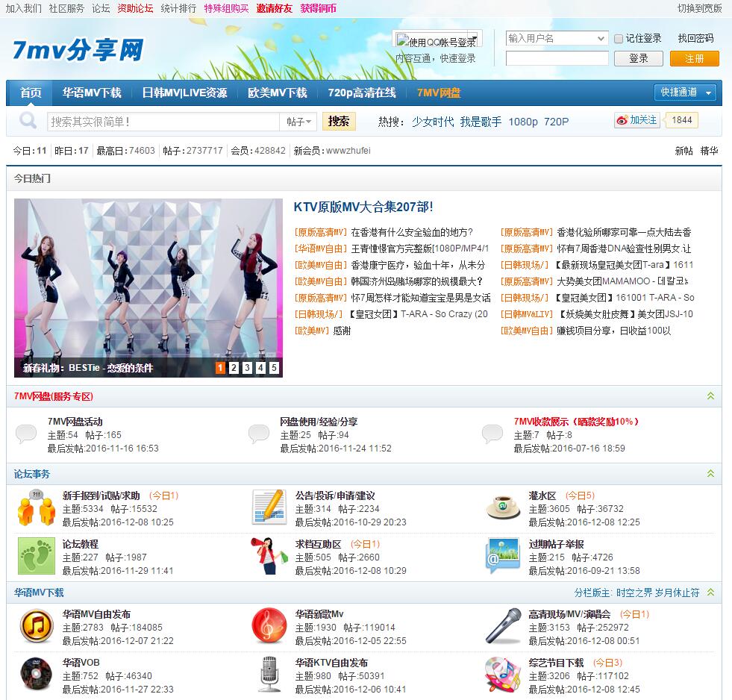Click the speech bubble icon for 7MV网盘活动
732x700 pixels.
tap(26, 434)
